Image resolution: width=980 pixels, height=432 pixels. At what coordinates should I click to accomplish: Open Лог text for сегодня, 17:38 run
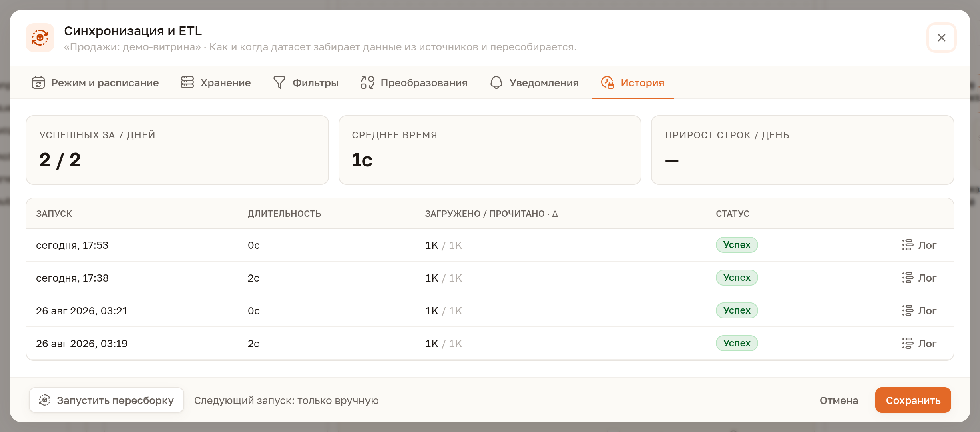927,278
